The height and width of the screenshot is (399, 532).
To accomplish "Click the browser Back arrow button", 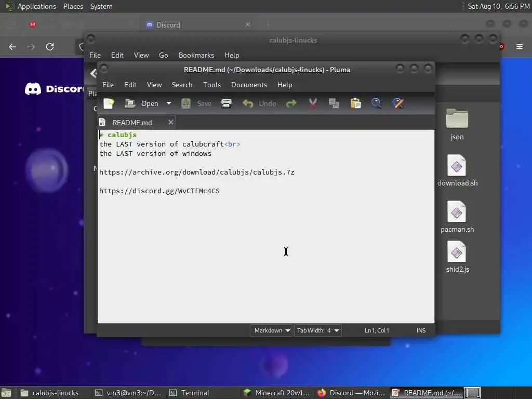I will (12, 47).
